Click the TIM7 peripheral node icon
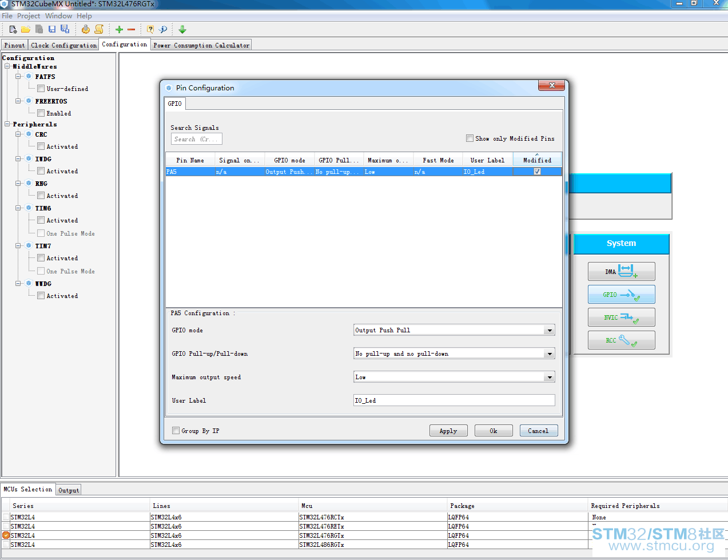 [29, 245]
